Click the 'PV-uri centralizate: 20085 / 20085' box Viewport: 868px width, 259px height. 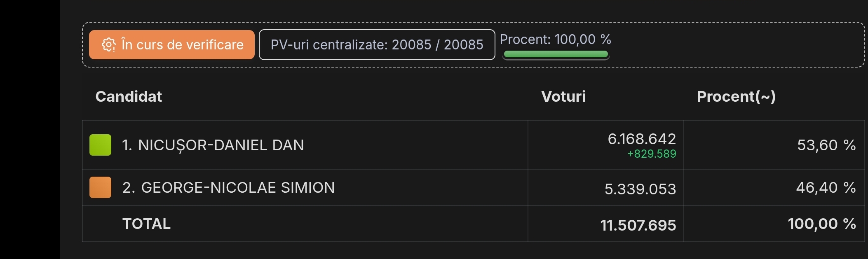[377, 45]
